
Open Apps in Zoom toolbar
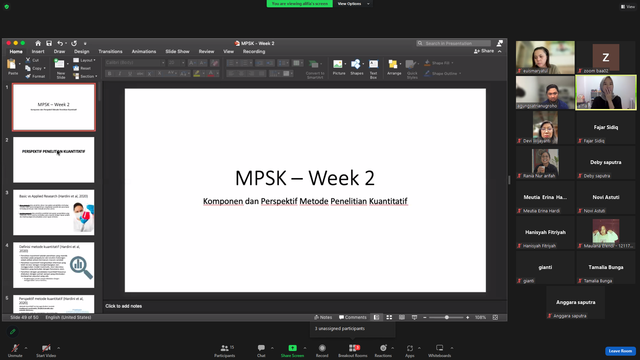tap(409, 351)
